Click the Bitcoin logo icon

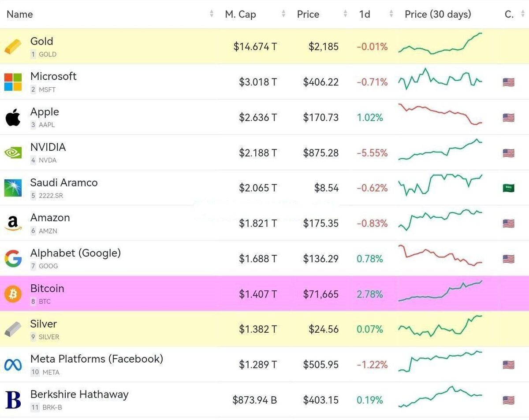pos(13,294)
